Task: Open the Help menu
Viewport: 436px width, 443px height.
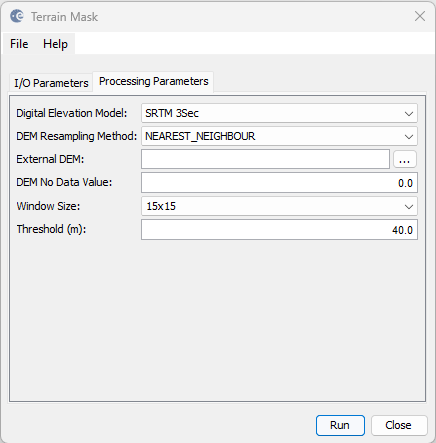Action: [x=55, y=44]
